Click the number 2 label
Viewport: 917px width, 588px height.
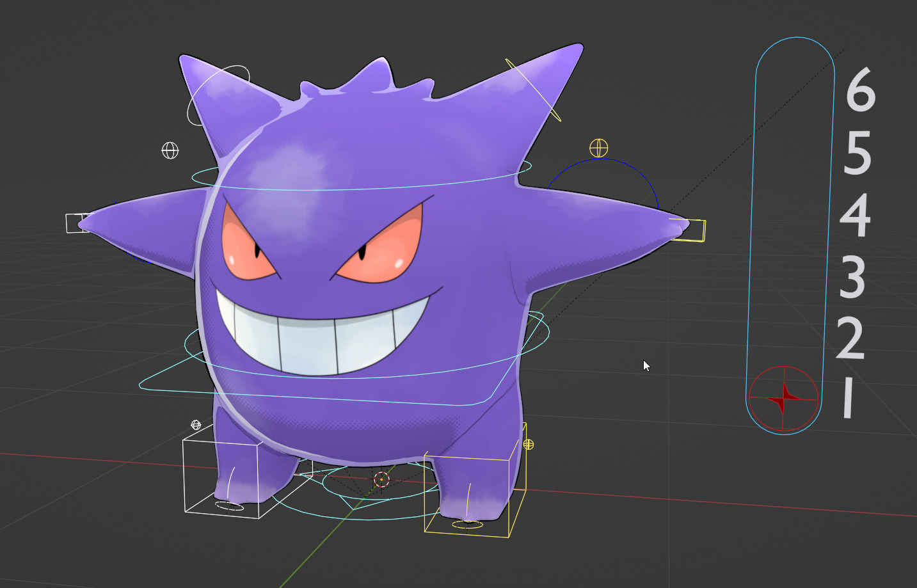point(850,338)
